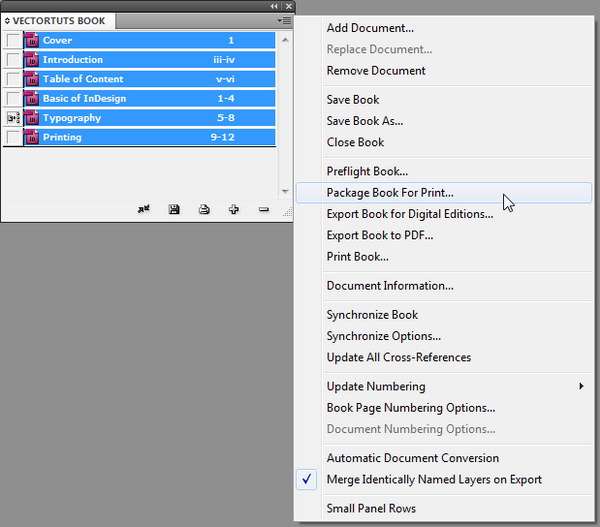Click page range 9-12 for Printing
Image resolution: width=600 pixels, height=527 pixels.
222,137
